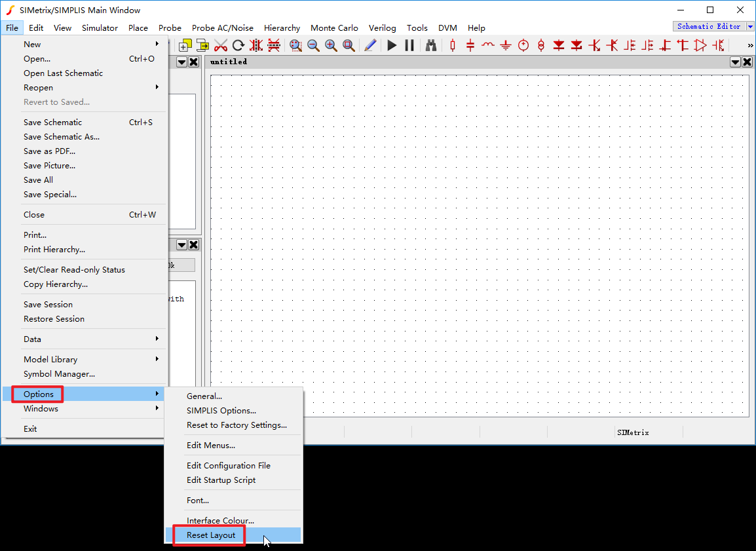Place a PNP transistor

pyautogui.click(x=612, y=45)
